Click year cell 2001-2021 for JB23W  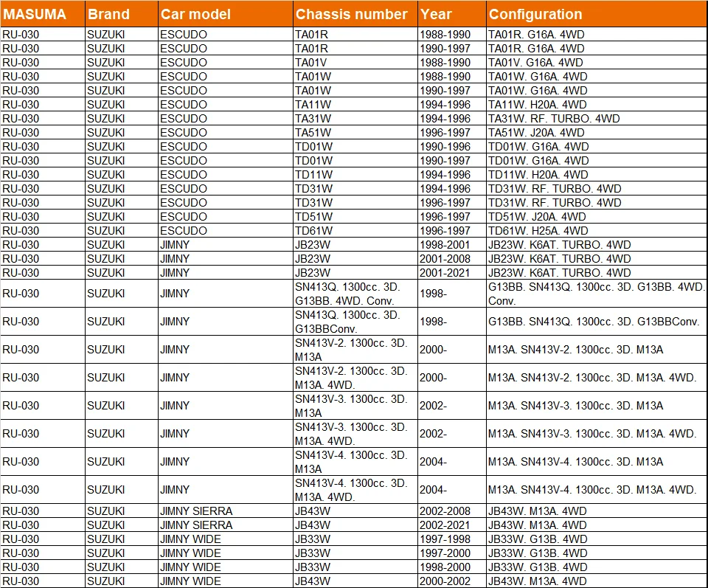click(452, 272)
